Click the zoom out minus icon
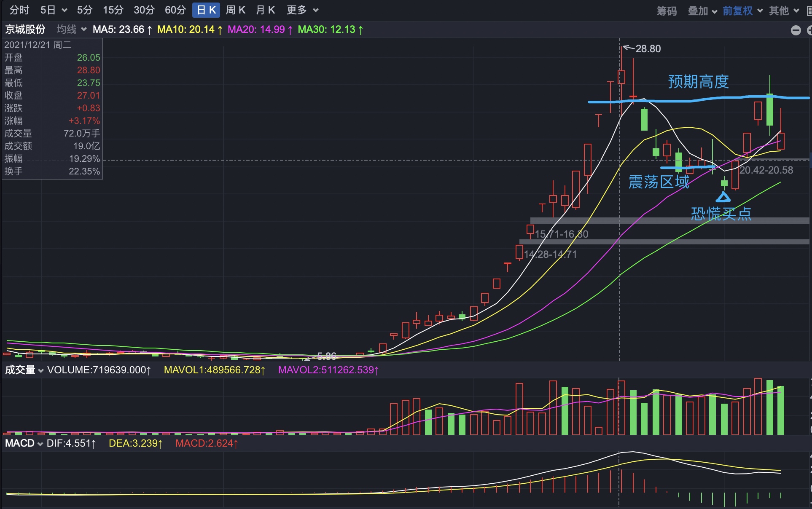This screenshot has width=812, height=509. pos(796,30)
